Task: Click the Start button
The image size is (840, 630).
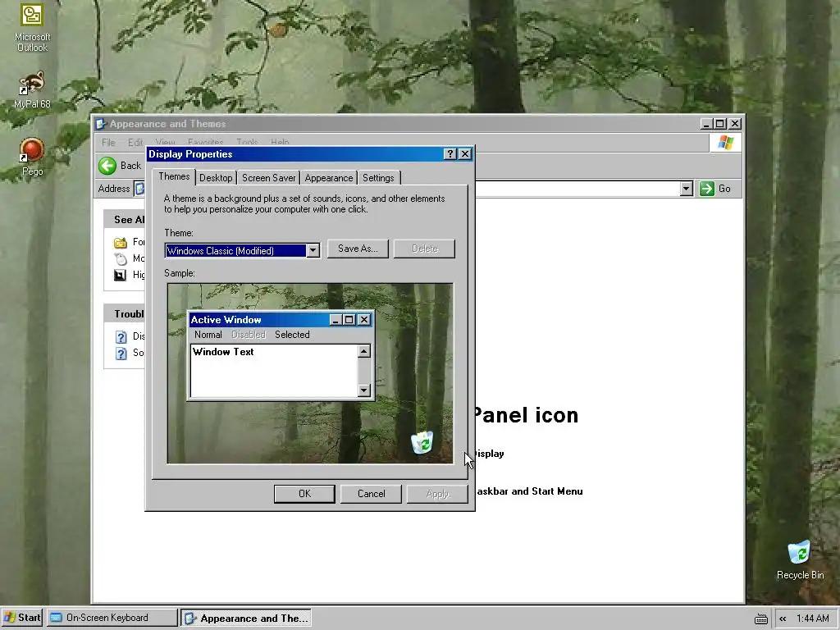Action: pyautogui.click(x=22, y=618)
